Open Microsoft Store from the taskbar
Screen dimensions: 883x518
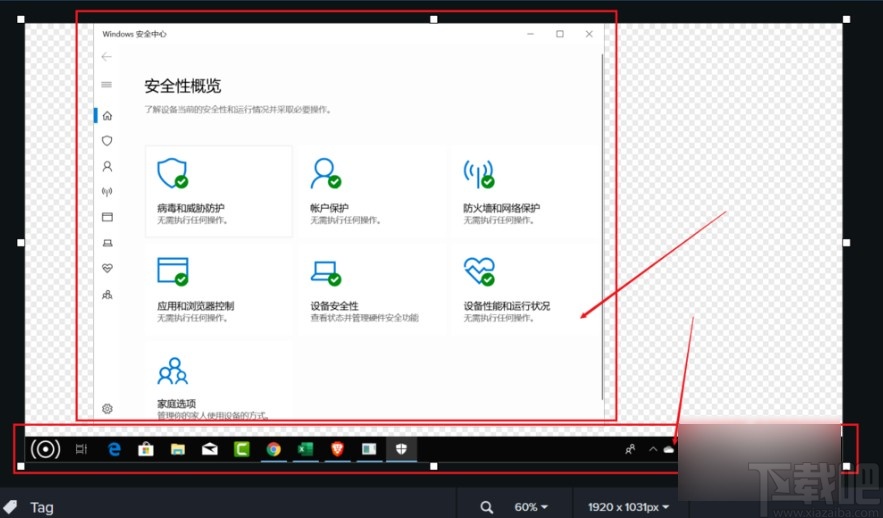pyautogui.click(x=146, y=449)
